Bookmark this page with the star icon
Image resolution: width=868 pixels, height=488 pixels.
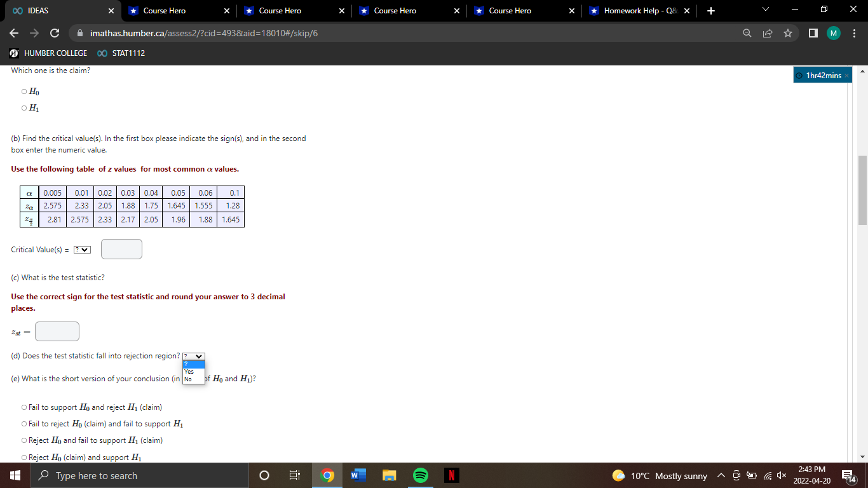tap(788, 33)
